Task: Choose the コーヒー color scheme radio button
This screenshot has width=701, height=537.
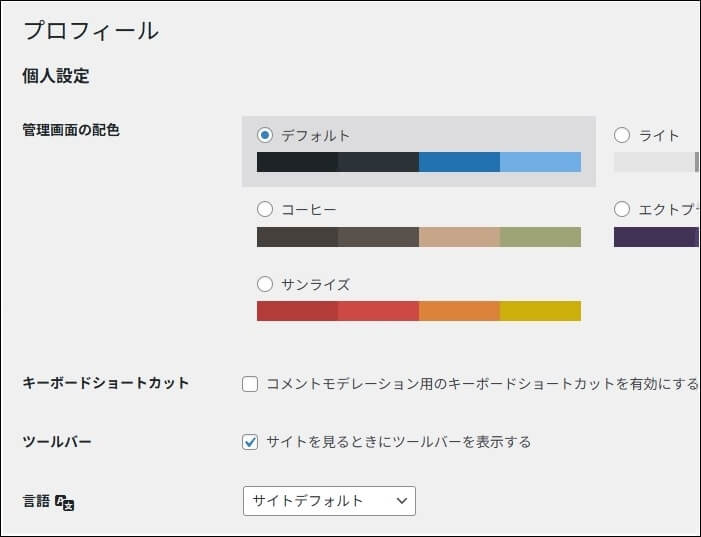Action: 265,209
